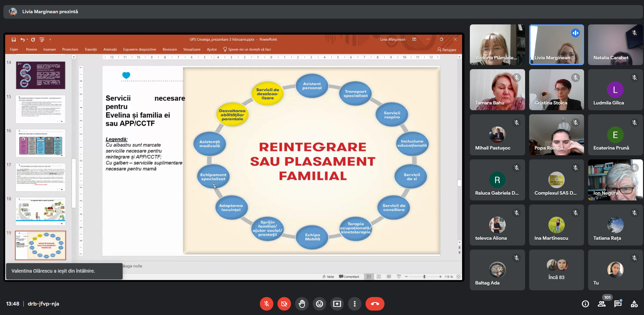The image size is (644, 315).
Task: Open the Animații ribbon tab
Action: [110, 50]
